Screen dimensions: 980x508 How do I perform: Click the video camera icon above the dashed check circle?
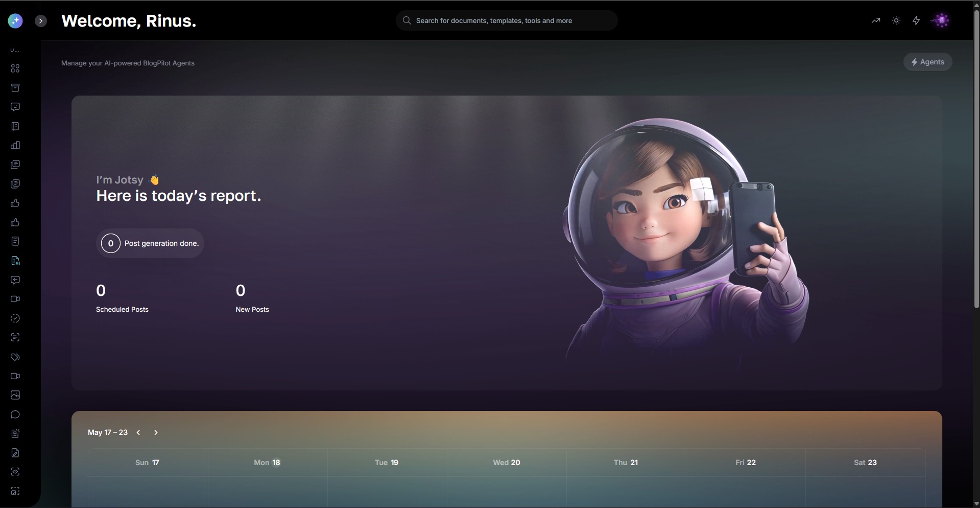click(15, 299)
